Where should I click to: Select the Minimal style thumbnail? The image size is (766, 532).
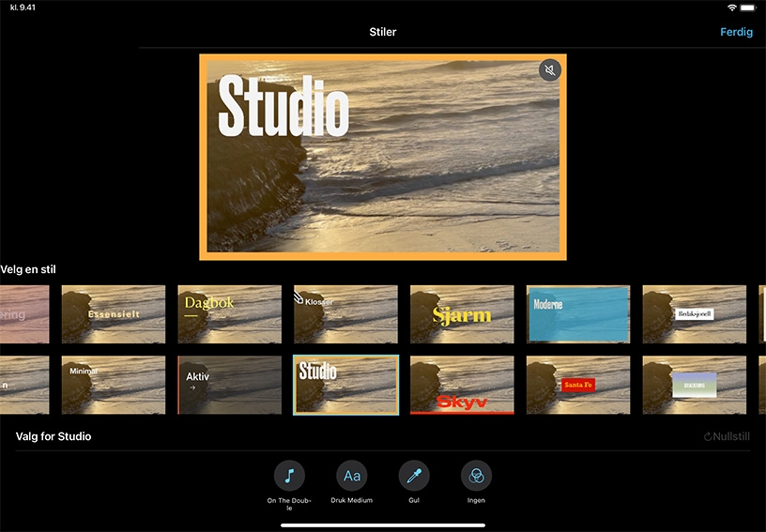114,385
